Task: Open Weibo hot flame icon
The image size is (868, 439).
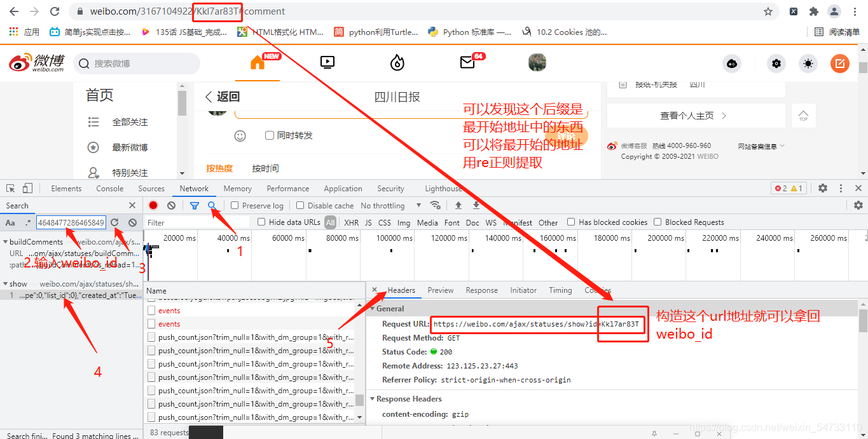Action: (x=397, y=62)
